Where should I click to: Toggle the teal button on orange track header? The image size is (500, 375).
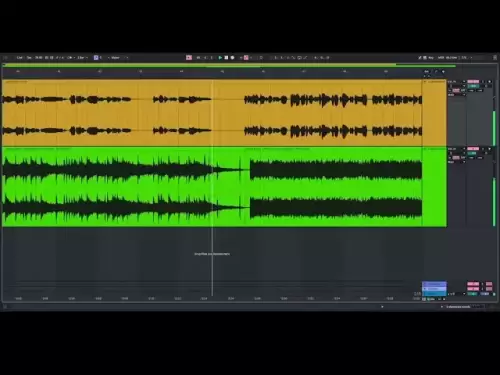[x=473, y=86]
